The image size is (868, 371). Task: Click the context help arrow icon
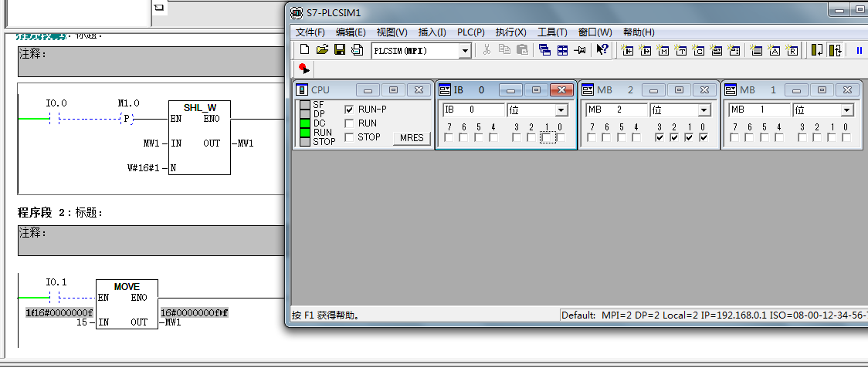click(602, 50)
